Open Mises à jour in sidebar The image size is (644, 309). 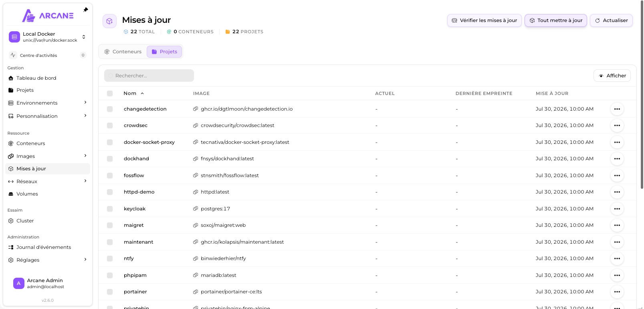point(47,169)
